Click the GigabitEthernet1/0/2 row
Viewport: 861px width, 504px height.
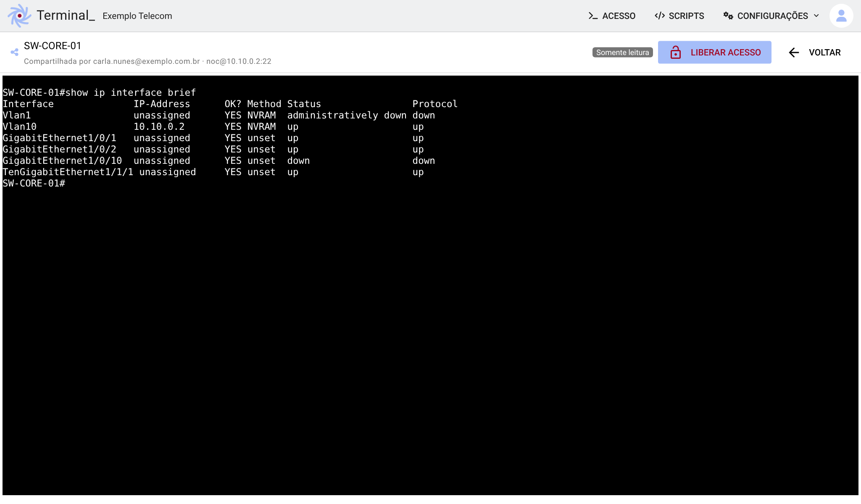click(213, 149)
